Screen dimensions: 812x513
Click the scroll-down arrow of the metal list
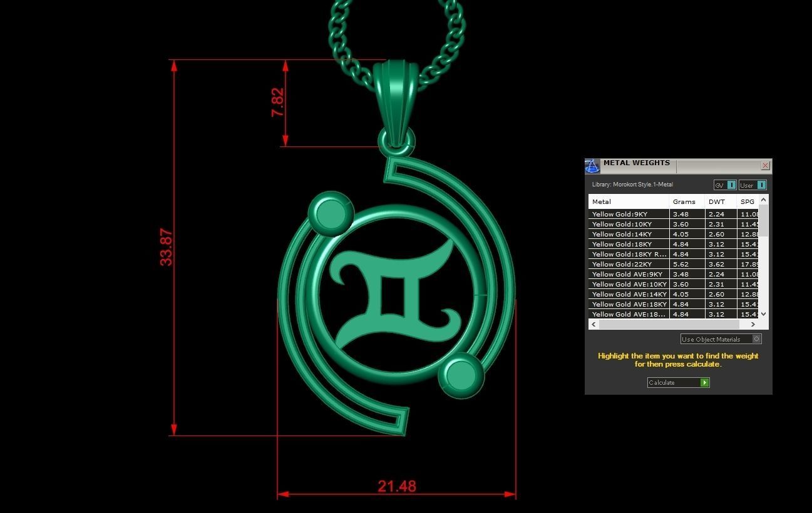pos(763,314)
